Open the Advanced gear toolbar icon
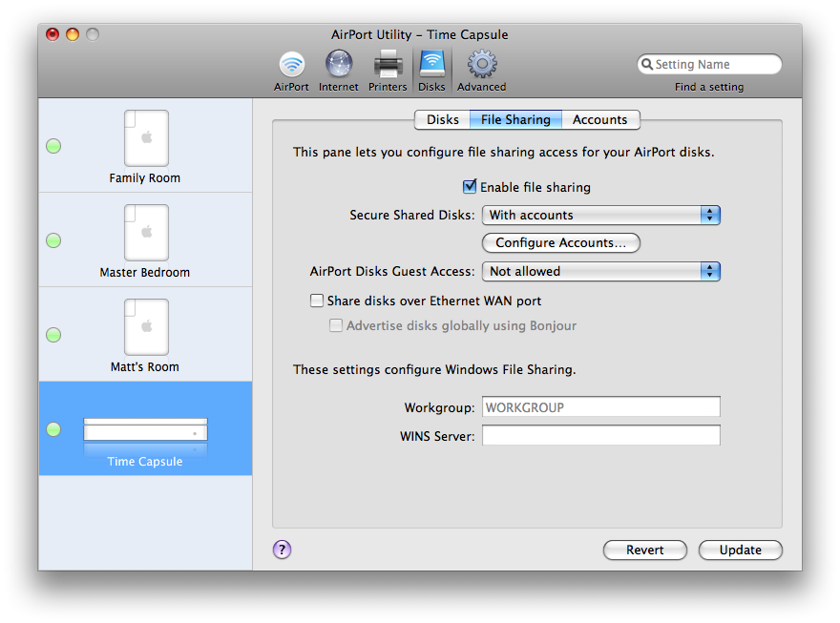Viewport: 840px width, 623px height. [x=482, y=64]
